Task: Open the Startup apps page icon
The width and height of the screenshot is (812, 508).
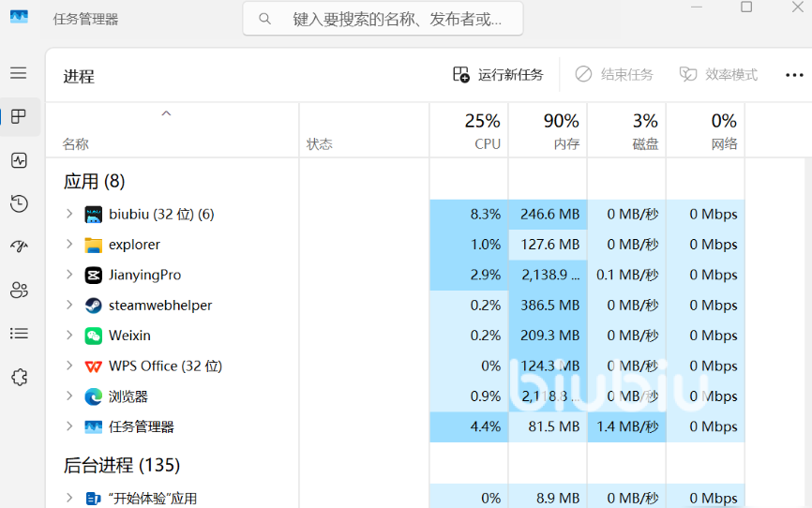Action: [19, 247]
